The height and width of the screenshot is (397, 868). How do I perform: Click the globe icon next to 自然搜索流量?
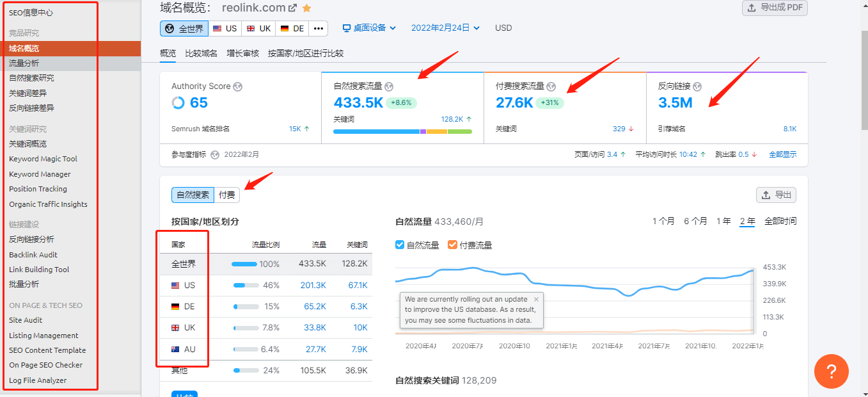click(x=389, y=86)
